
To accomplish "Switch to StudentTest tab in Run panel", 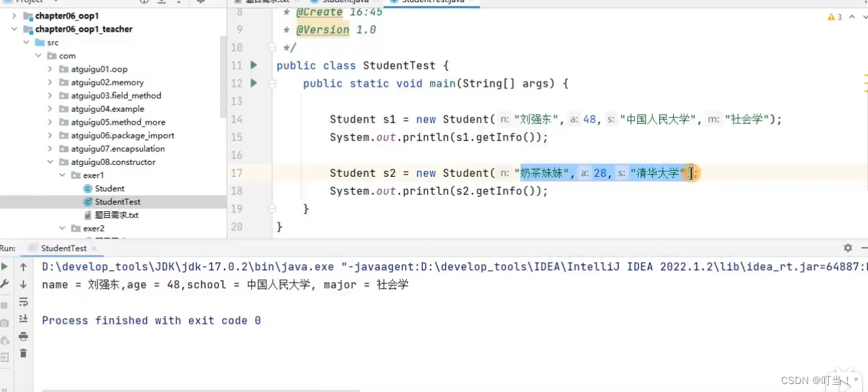I will (64, 248).
